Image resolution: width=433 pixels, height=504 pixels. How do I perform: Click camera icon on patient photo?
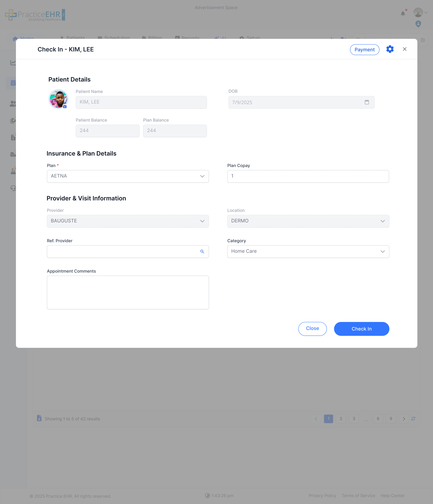(x=65, y=107)
